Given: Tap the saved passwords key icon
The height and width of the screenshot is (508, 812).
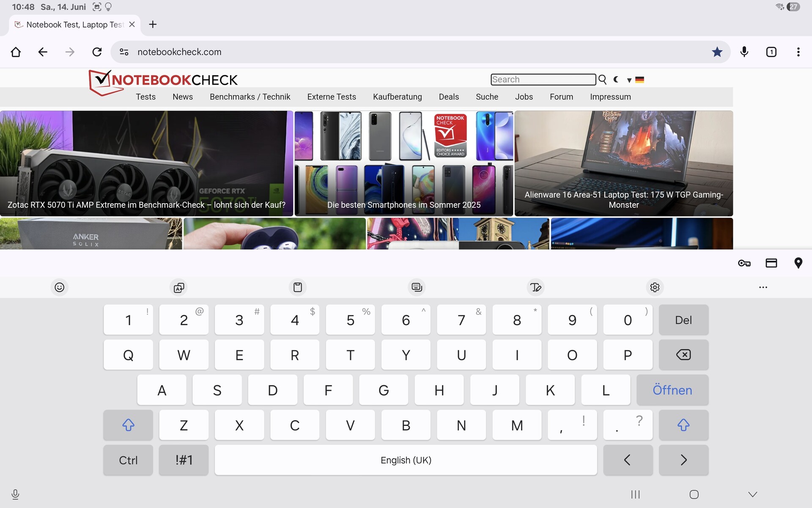Looking at the screenshot, I should [744, 263].
